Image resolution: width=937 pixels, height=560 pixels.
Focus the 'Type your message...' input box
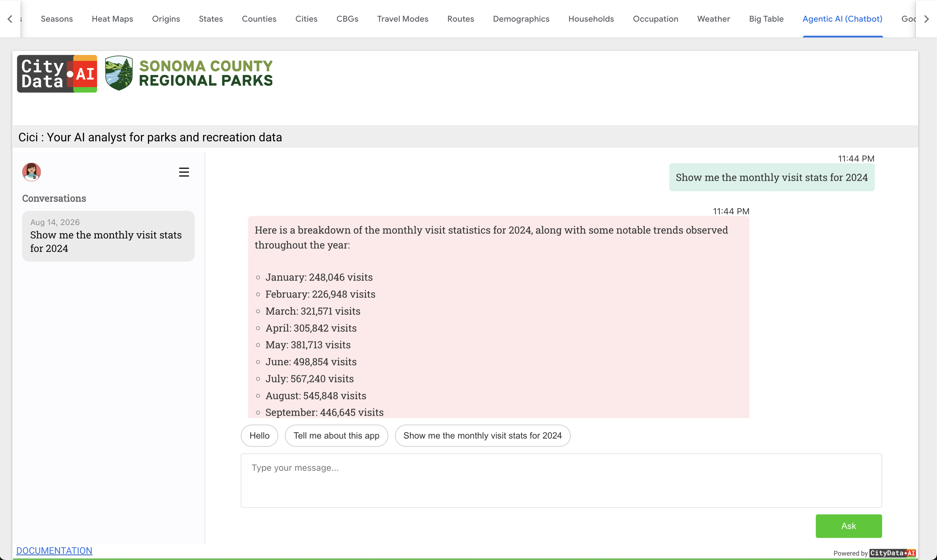click(561, 480)
